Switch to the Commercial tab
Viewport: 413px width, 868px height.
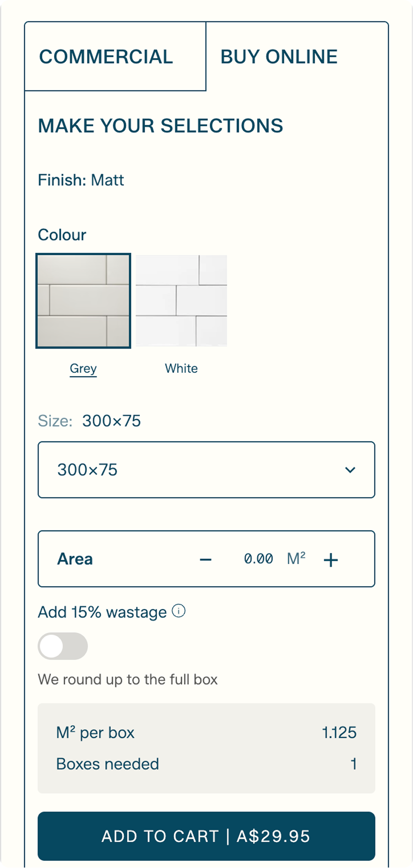click(106, 57)
